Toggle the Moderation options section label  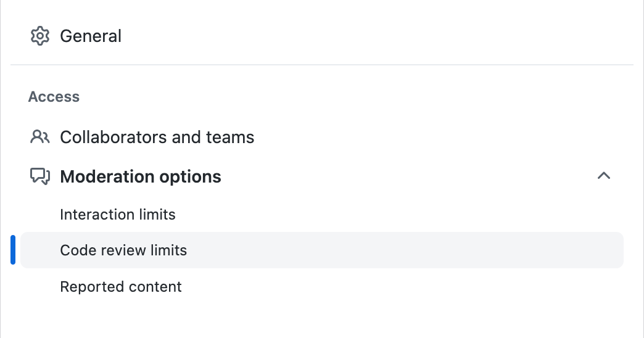click(141, 176)
